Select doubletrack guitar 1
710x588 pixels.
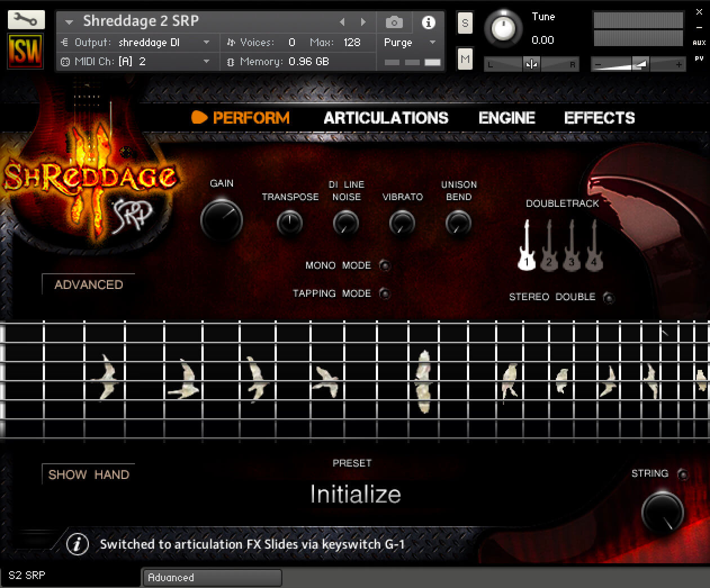click(x=527, y=245)
